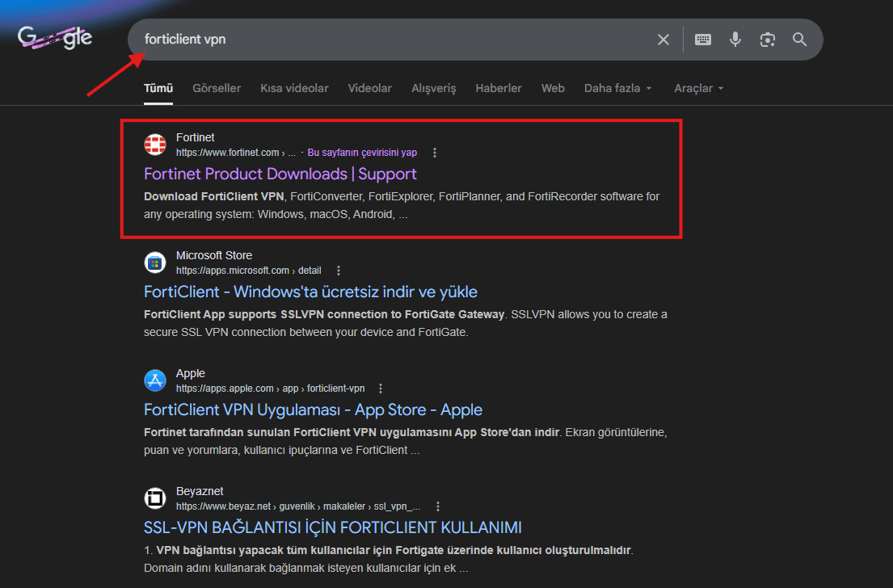Search by image using the camera lens icon
This screenshot has height=588, width=893.
(767, 40)
